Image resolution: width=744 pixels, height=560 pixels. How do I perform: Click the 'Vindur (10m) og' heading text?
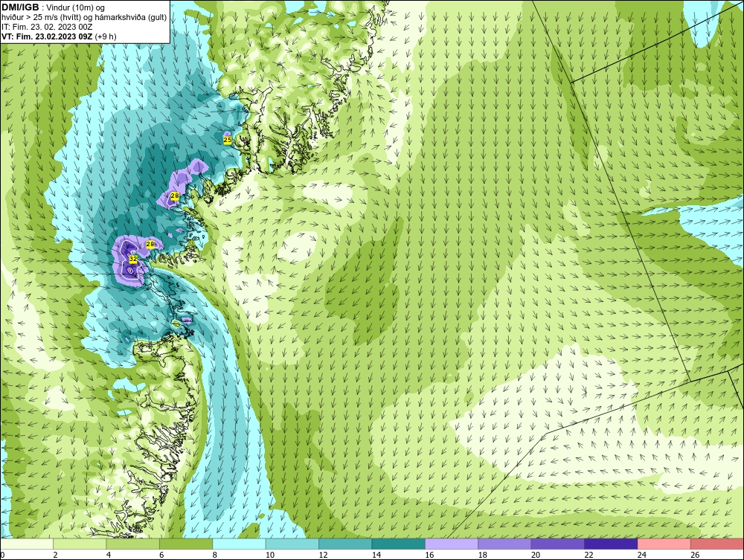click(x=76, y=8)
